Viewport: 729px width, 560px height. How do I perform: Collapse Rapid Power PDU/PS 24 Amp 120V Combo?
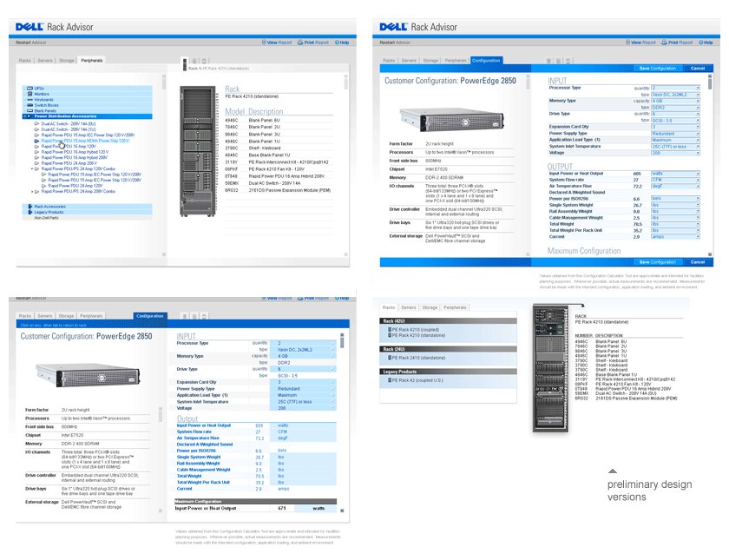click(32, 168)
